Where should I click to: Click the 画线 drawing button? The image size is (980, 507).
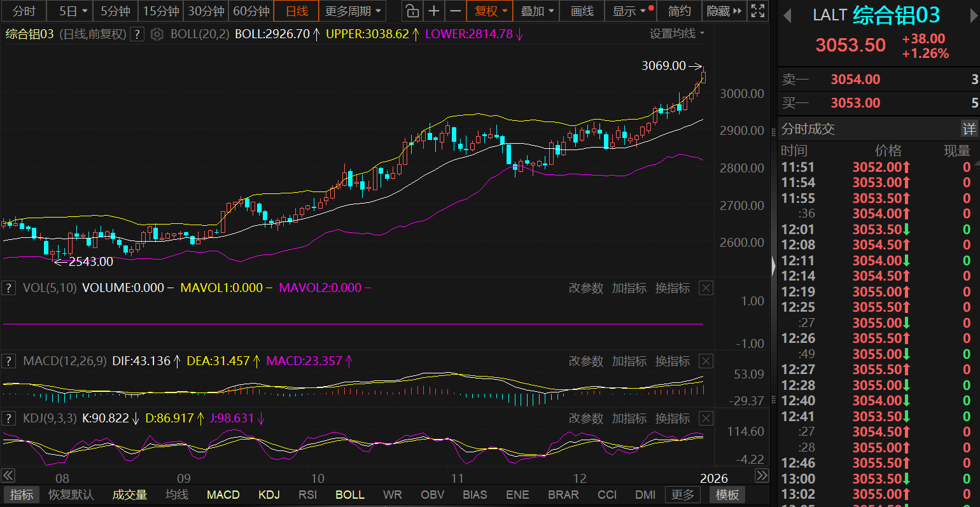[582, 11]
